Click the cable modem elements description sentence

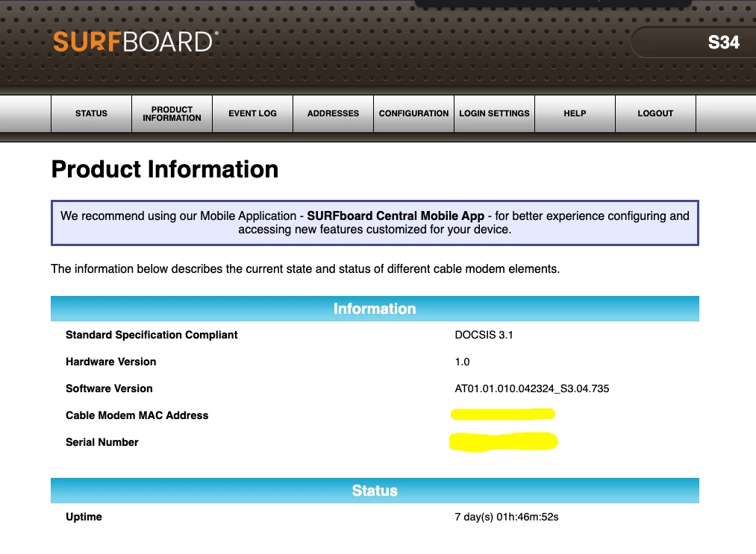pyautogui.click(x=305, y=269)
